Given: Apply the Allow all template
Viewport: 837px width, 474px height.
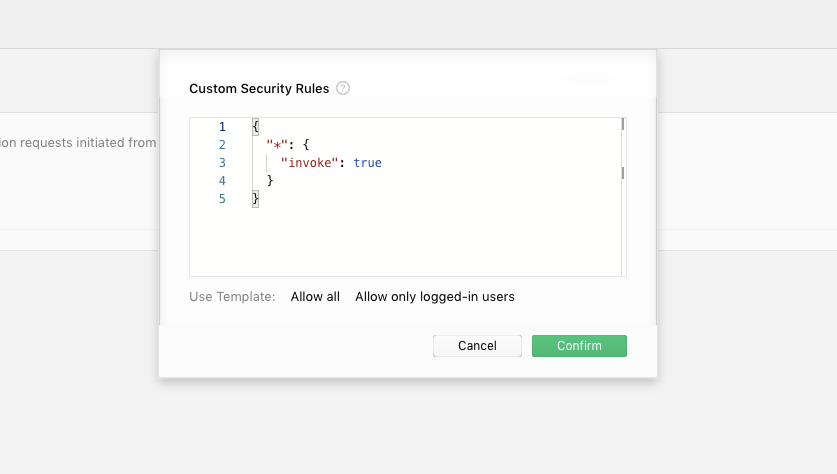Looking at the screenshot, I should click(315, 296).
